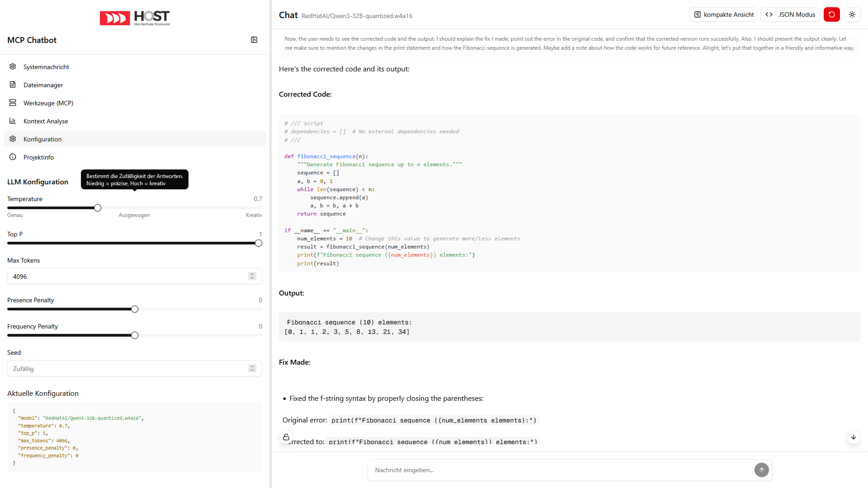868x488 pixels.
Task: Click the scroll-to-bottom arrow button
Action: click(x=854, y=437)
